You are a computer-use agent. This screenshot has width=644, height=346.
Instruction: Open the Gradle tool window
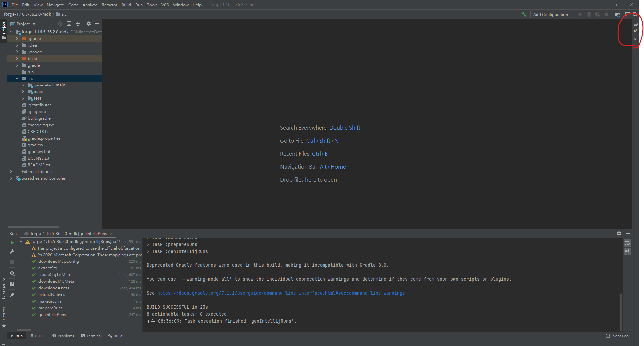635,32
